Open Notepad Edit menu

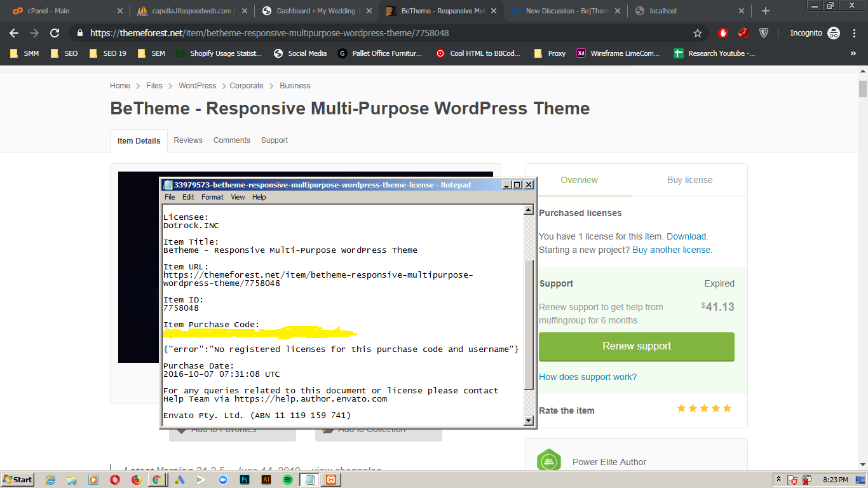pos(188,197)
